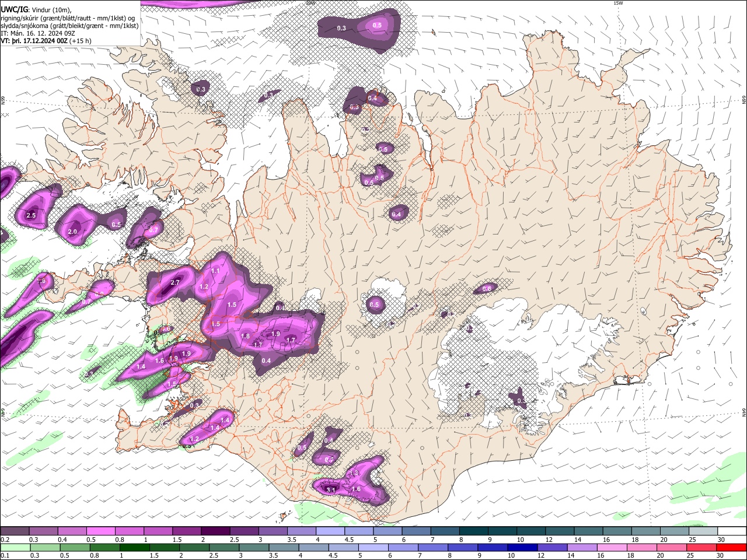
Task: Click the 20W longitude label
Action: point(310,3)
